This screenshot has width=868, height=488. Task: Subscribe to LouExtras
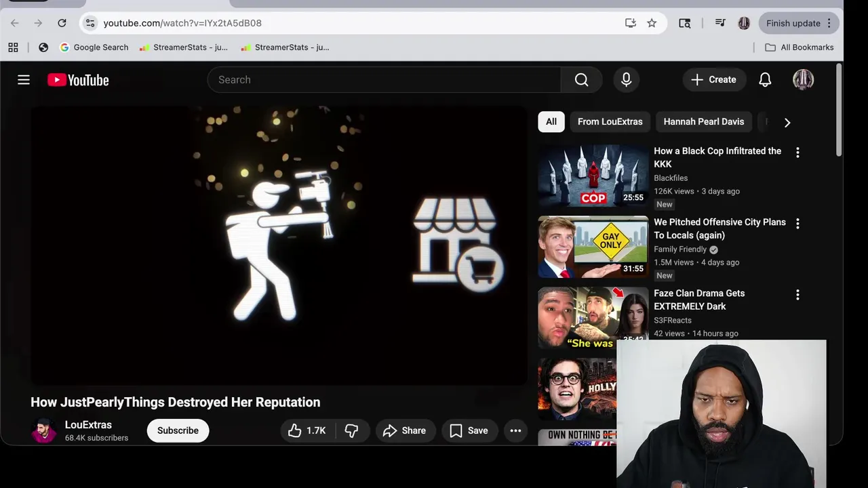[x=178, y=430]
